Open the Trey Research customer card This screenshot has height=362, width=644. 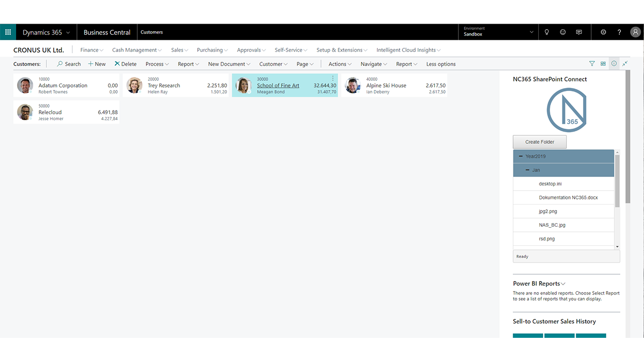point(176,85)
